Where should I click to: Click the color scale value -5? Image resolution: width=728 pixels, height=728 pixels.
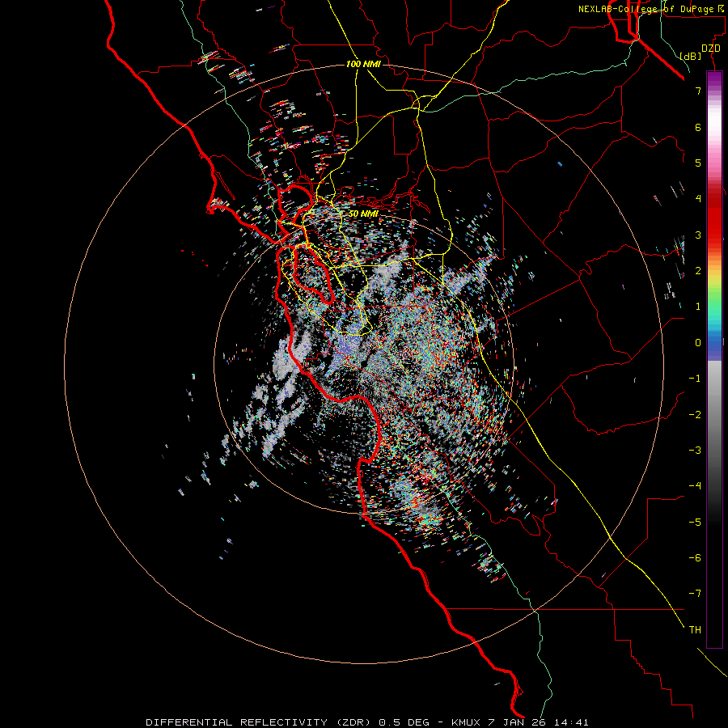[x=695, y=523]
